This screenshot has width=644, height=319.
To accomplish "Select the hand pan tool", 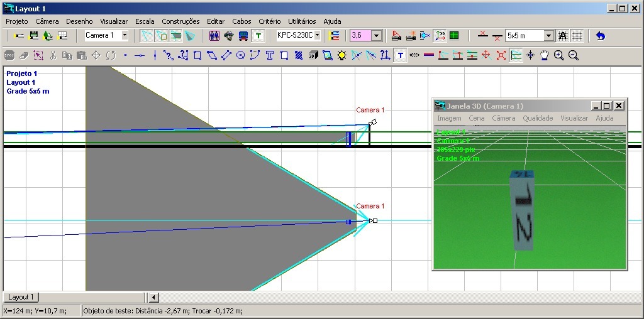I will coord(545,55).
